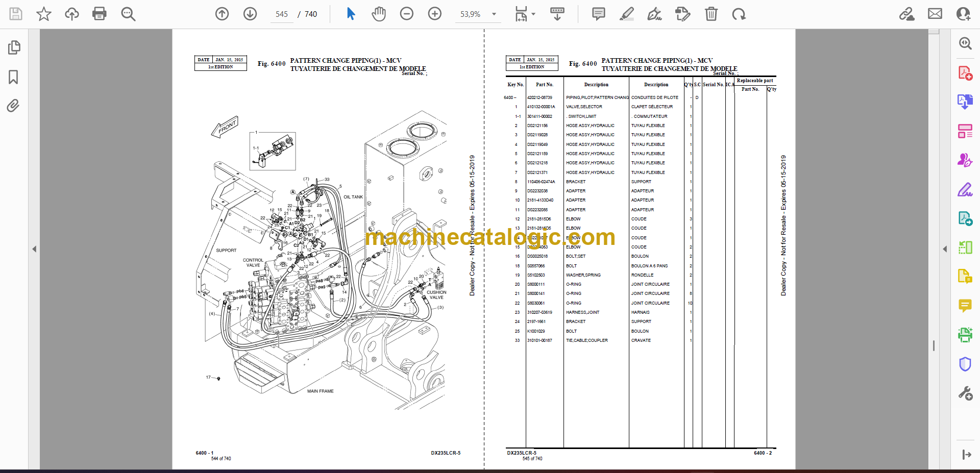
Task: Click the OIL TANK label in the diagram
Action: point(353,197)
